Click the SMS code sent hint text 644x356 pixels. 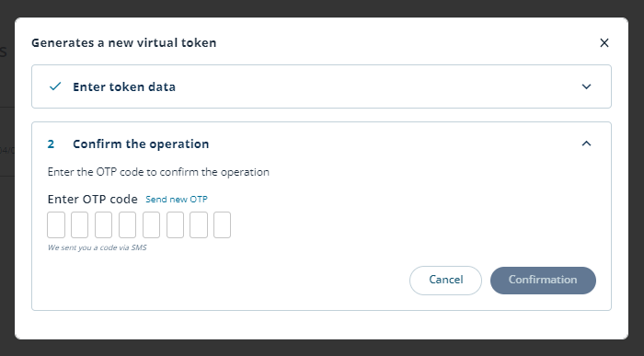(x=97, y=247)
